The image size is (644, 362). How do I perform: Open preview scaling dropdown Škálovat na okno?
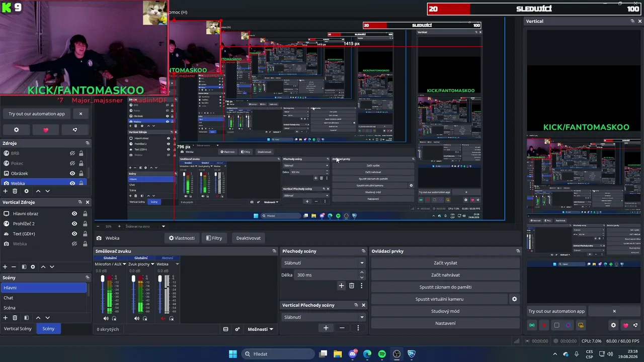(x=145, y=226)
